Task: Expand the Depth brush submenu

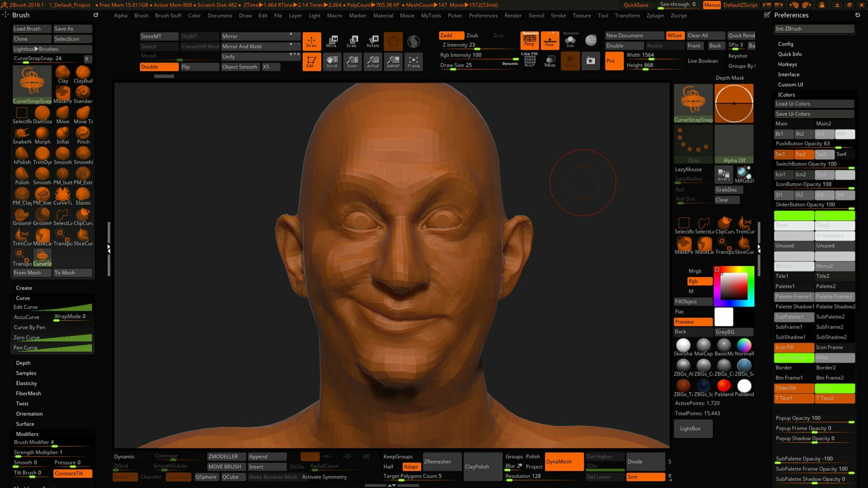Action: (x=23, y=363)
